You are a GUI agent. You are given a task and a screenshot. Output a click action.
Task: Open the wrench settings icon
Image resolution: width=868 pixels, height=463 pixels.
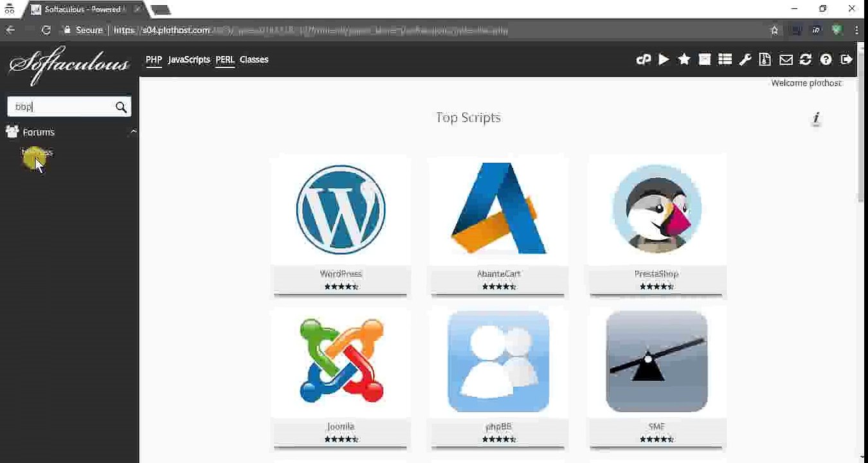[745, 60]
